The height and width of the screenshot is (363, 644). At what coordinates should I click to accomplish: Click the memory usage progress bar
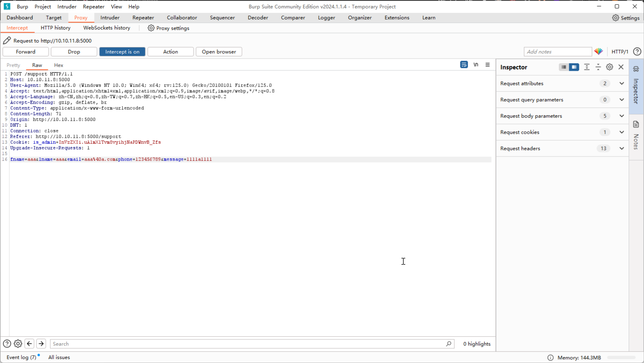pyautogui.click(x=621, y=358)
